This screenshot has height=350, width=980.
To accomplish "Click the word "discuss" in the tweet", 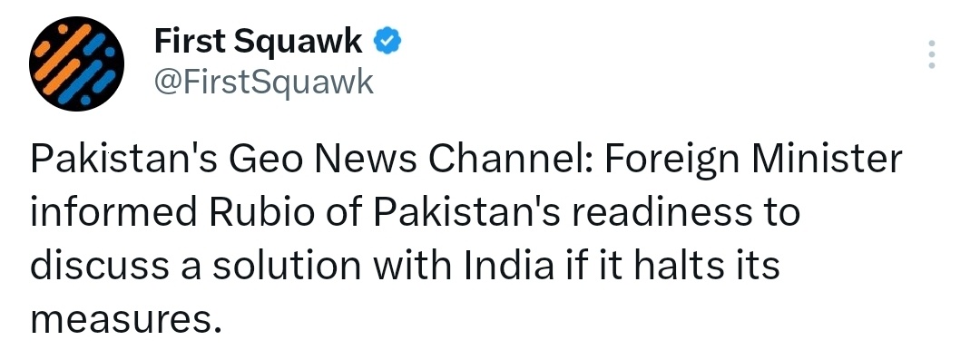I will [x=100, y=265].
